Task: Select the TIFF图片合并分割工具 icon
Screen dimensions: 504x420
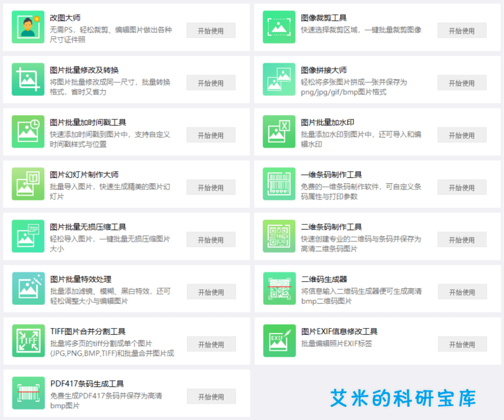Action: coord(28,341)
